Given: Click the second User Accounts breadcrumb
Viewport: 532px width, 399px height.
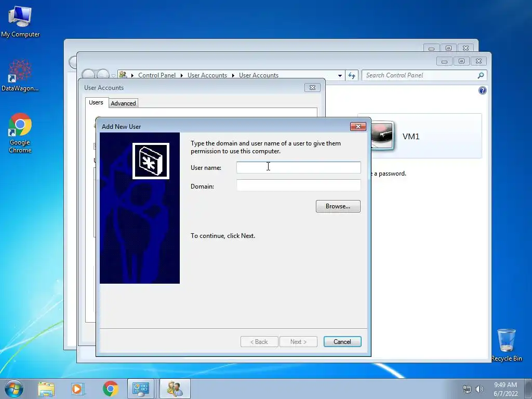Looking at the screenshot, I should point(259,75).
